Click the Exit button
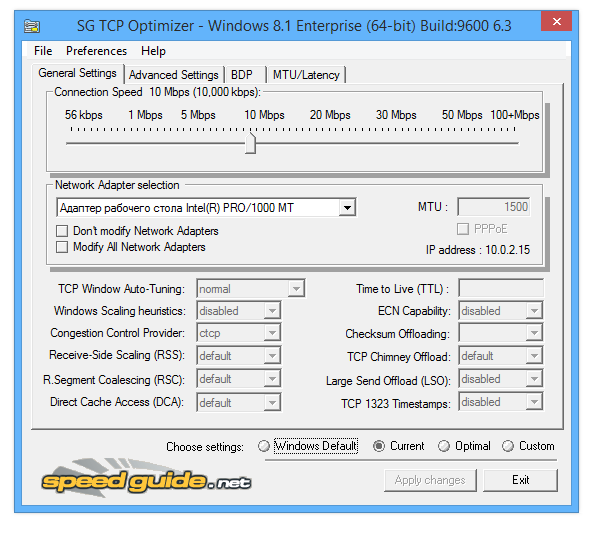The height and width of the screenshot is (534, 595). point(520,480)
